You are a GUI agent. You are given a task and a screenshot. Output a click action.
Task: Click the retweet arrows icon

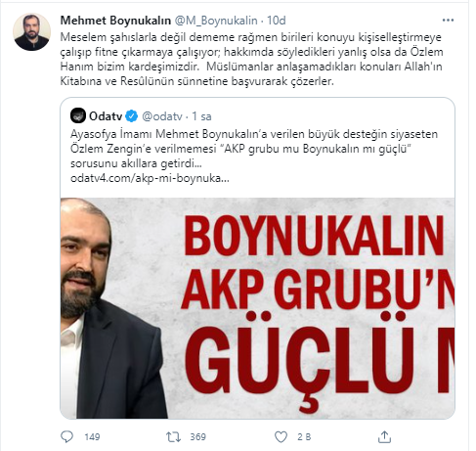coord(173,436)
